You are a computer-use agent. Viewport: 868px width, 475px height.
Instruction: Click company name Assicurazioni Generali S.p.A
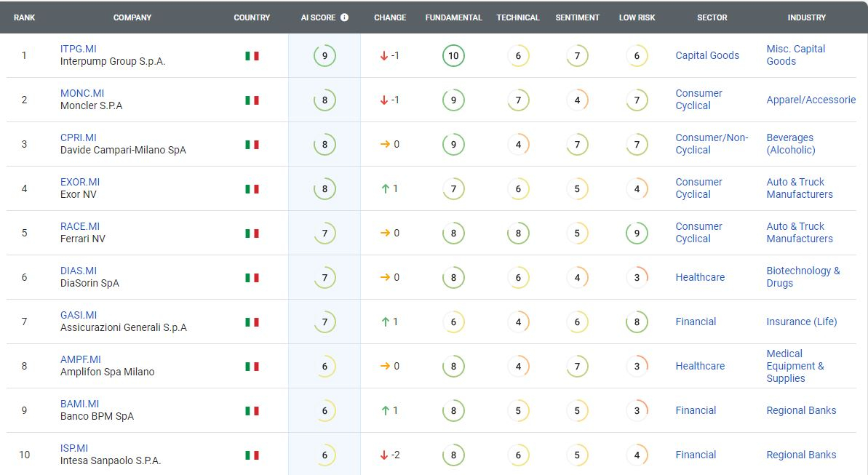(124, 327)
